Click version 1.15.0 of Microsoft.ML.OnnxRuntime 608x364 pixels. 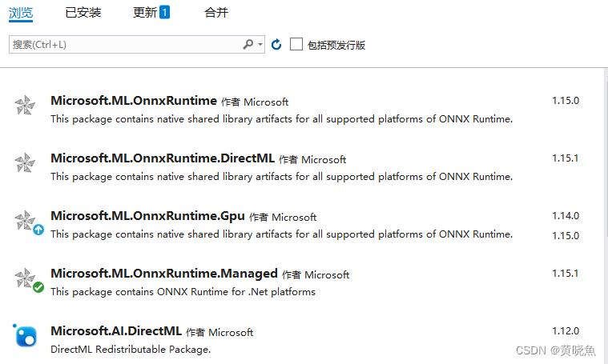coord(566,101)
